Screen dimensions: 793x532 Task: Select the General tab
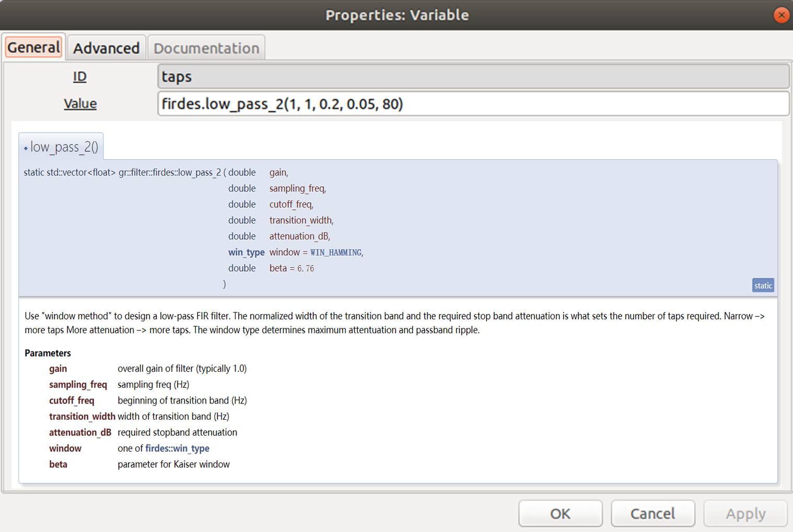(34, 48)
